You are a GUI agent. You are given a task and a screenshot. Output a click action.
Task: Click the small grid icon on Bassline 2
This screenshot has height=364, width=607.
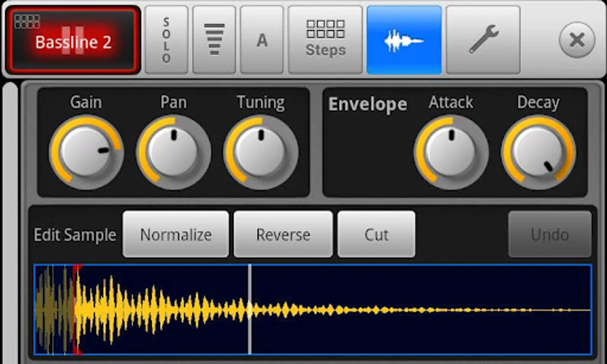(27, 21)
